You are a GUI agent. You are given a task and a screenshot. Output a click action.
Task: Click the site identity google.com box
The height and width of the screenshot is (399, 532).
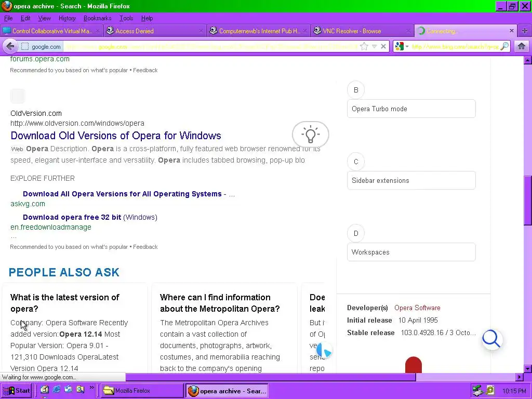(x=41, y=46)
